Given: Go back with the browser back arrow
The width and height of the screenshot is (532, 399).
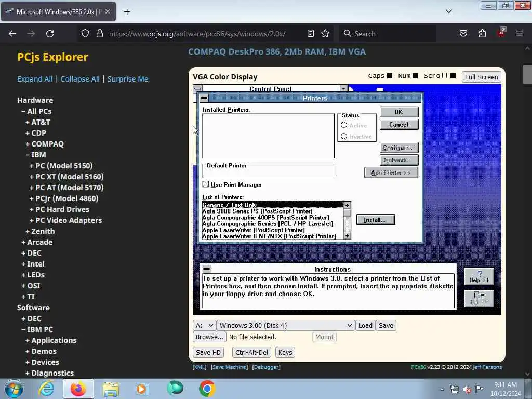Looking at the screenshot, I should click(12, 34).
